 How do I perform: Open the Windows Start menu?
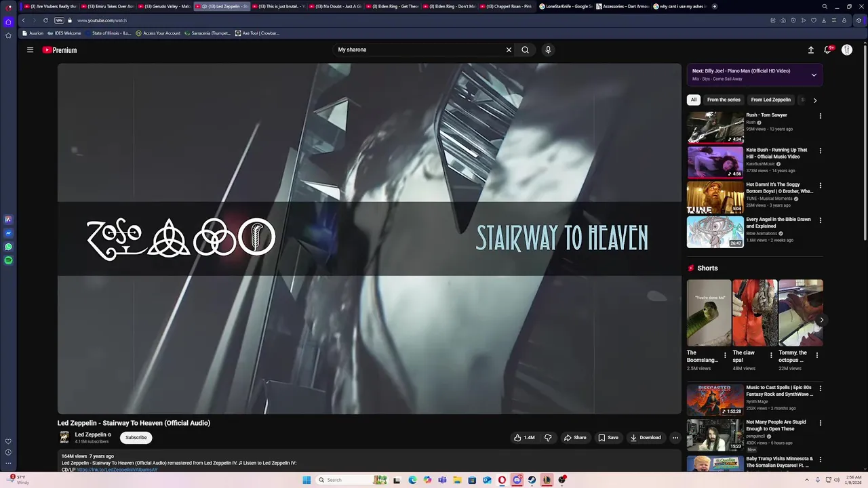(x=307, y=480)
